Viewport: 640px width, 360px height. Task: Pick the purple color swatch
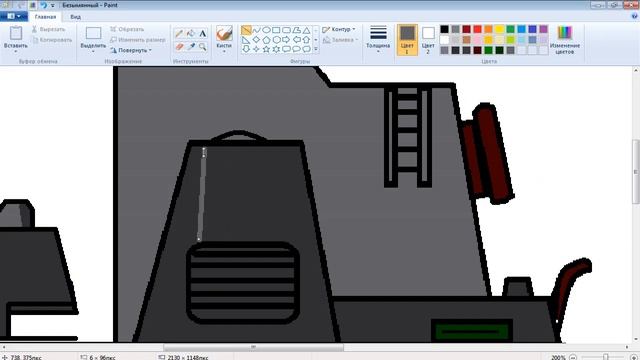(x=544, y=29)
